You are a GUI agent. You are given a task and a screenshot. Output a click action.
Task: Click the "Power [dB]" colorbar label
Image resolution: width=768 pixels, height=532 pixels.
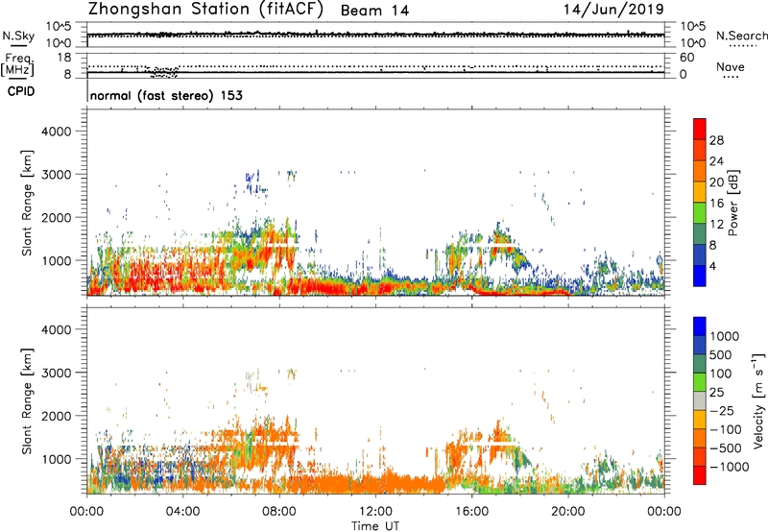point(732,203)
